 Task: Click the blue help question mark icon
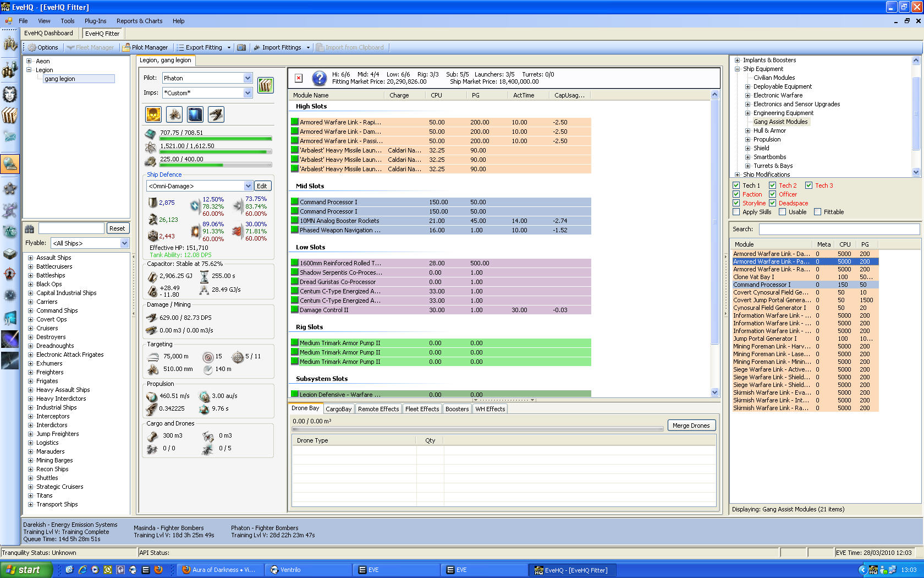pyautogui.click(x=320, y=78)
